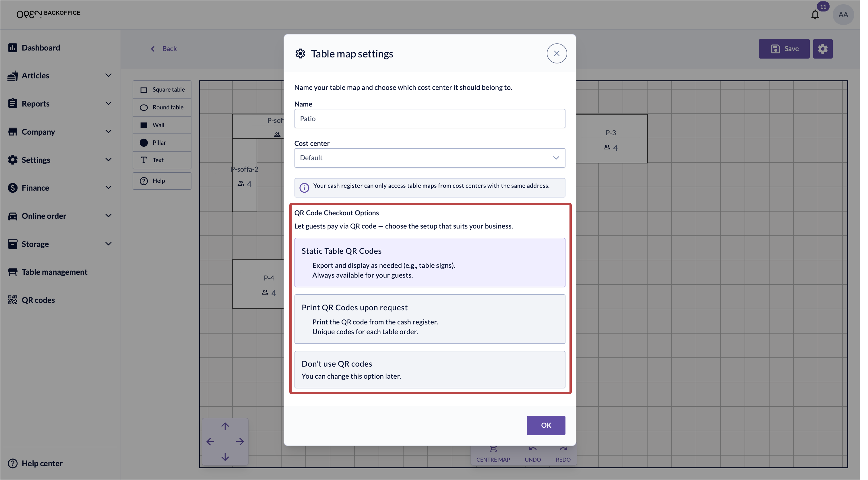Confirm settings with OK button
Viewport: 868px width, 480px height.
point(546,425)
